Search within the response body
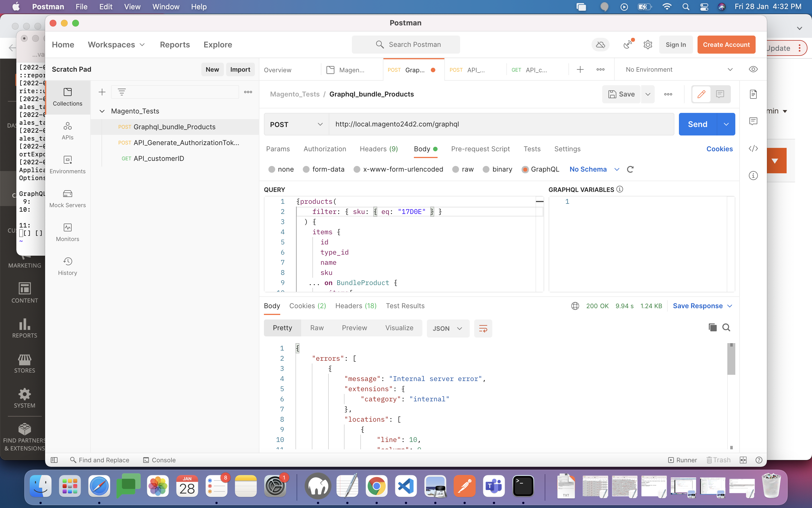Screen dimensions: 812x508 (727, 328)
